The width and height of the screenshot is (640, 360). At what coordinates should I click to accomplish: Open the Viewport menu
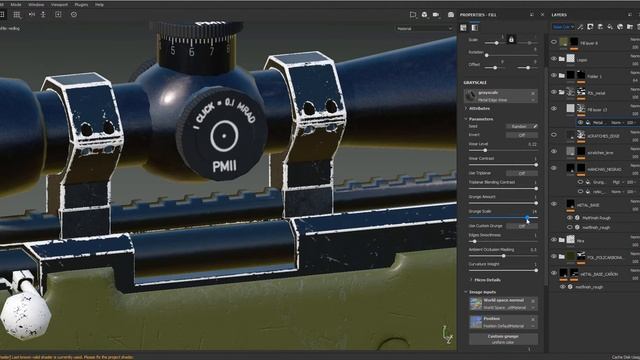click(60, 4)
